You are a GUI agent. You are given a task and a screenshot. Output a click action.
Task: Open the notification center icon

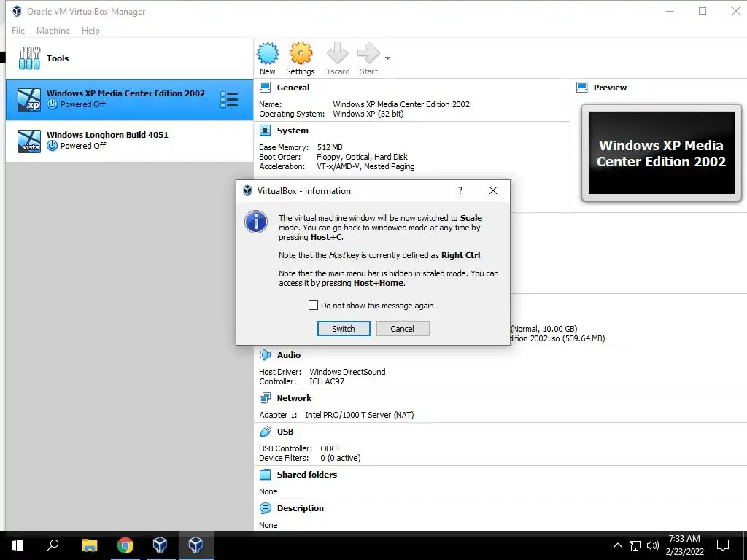723,545
